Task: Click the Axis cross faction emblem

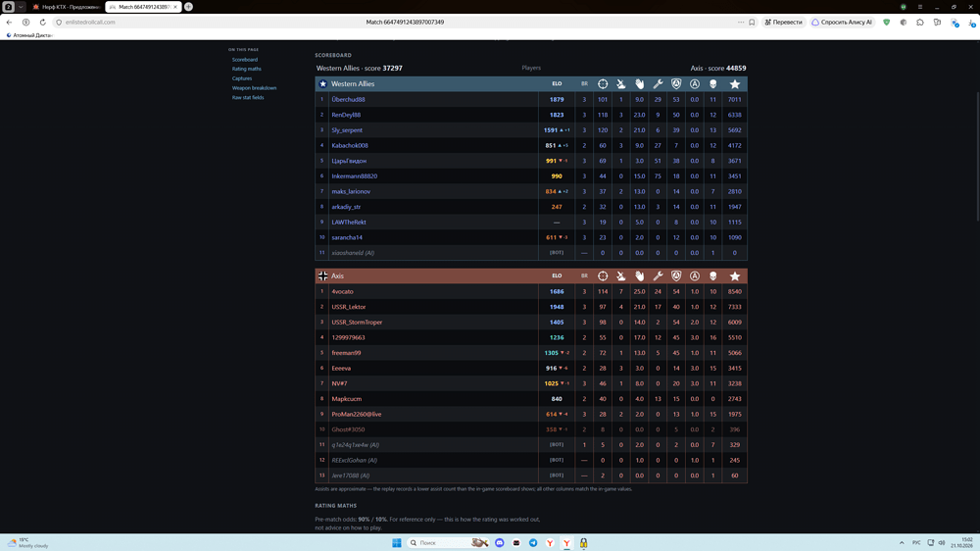Action: (322, 275)
